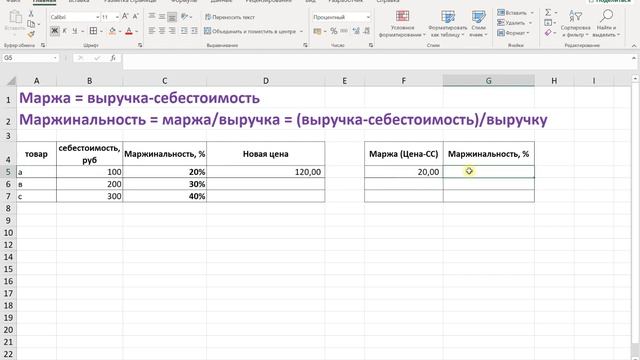640x360 pixels.
Task: Open Conditional Formatting (Условное форматирование) menu
Action: 402,24
